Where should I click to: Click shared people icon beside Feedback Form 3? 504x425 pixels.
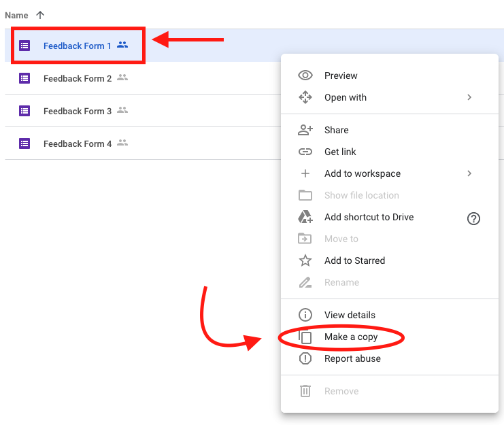pos(122,110)
